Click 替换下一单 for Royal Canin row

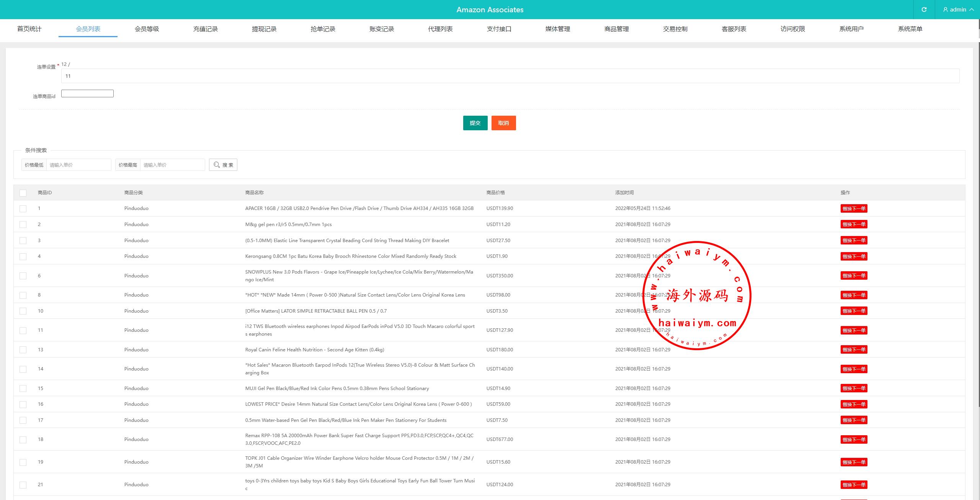pos(854,349)
